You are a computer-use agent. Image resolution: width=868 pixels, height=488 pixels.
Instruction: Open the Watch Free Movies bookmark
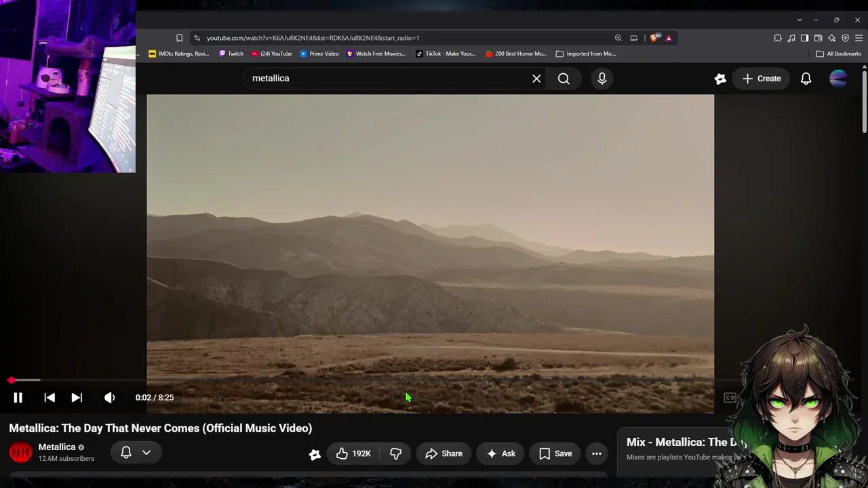[376, 54]
